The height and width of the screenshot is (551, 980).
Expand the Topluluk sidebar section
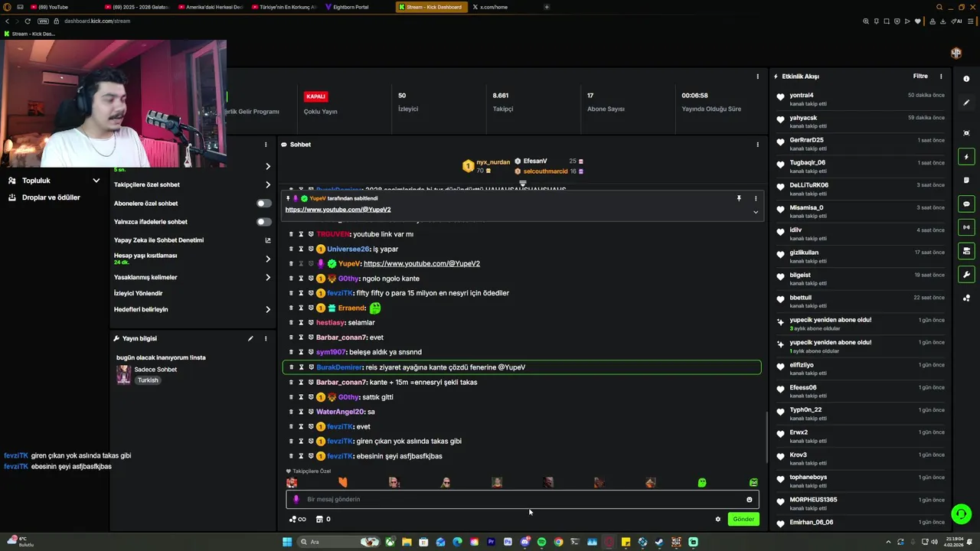point(96,181)
